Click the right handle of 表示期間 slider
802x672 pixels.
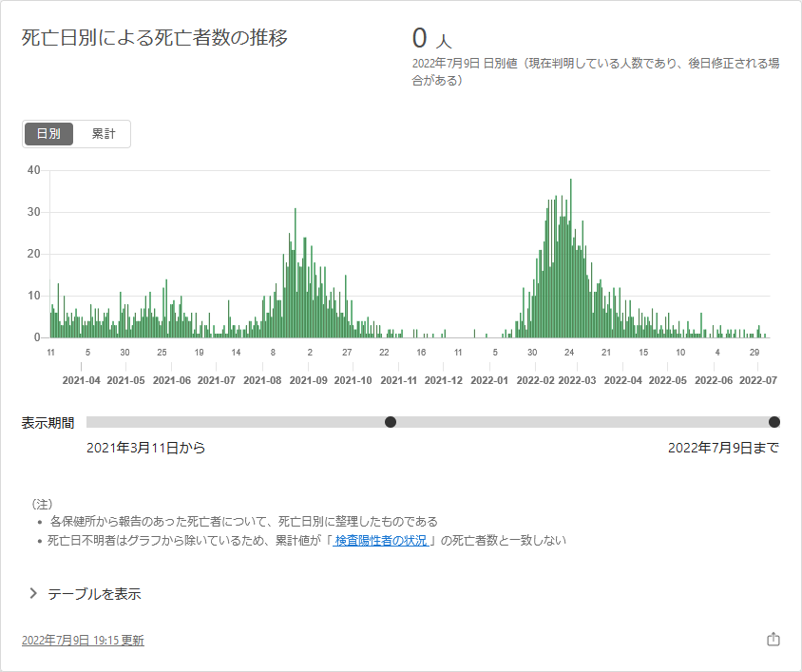coord(774,422)
